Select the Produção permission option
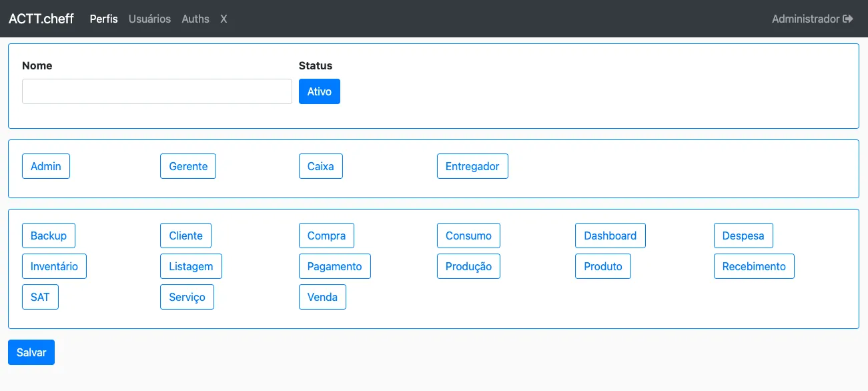 pyautogui.click(x=468, y=266)
